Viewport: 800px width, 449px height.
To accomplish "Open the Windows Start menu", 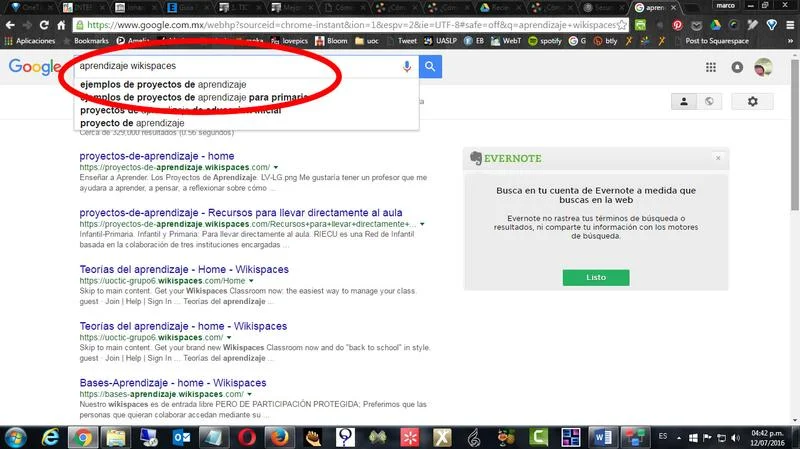I will [15, 438].
